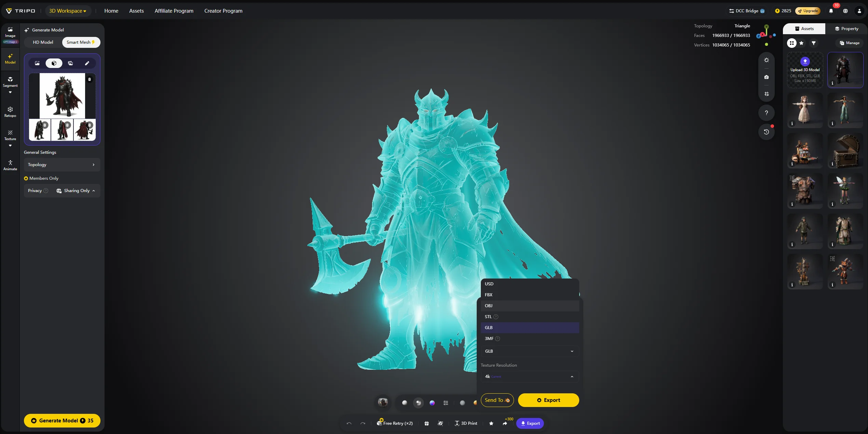Click the yellow Export button in popup
The image size is (868, 434).
coord(548,400)
